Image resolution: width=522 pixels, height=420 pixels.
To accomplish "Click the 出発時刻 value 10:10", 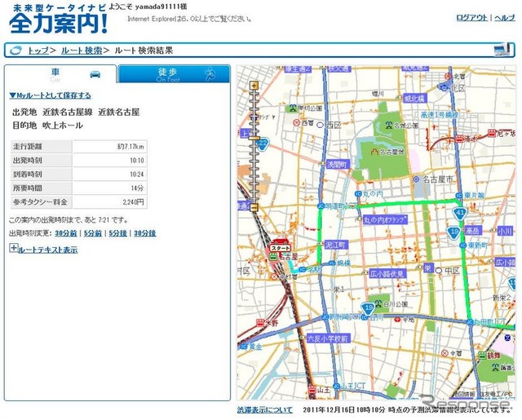I will 137,161.
